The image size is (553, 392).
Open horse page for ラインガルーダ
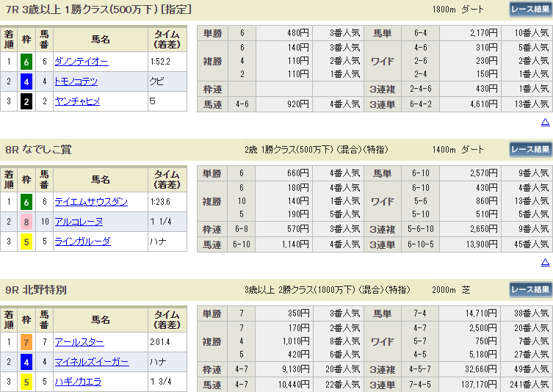pyautogui.click(x=82, y=242)
